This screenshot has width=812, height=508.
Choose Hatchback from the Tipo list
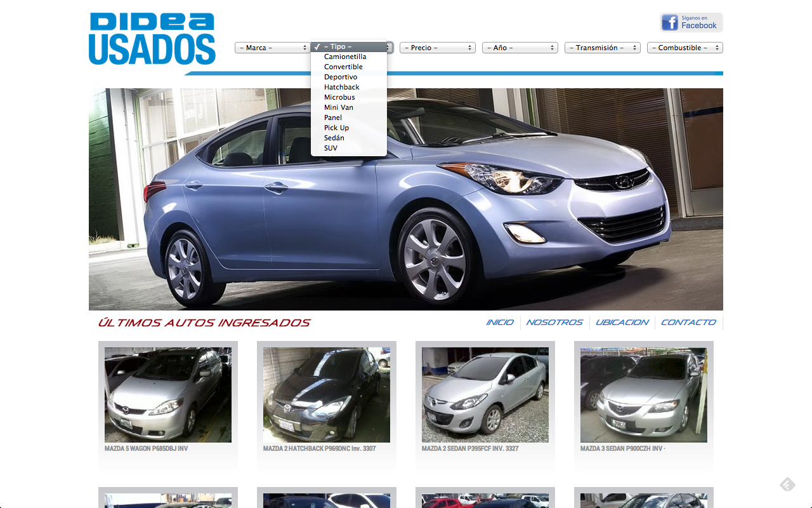pos(349,87)
